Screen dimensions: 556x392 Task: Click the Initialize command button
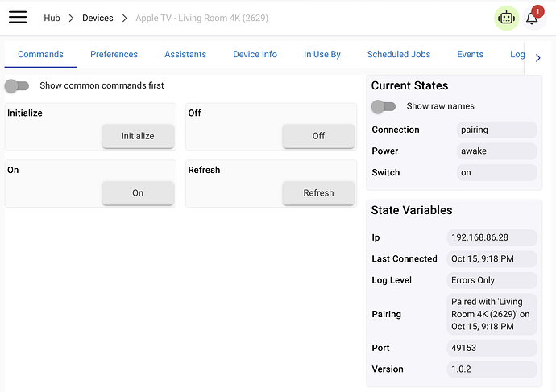pyautogui.click(x=138, y=136)
